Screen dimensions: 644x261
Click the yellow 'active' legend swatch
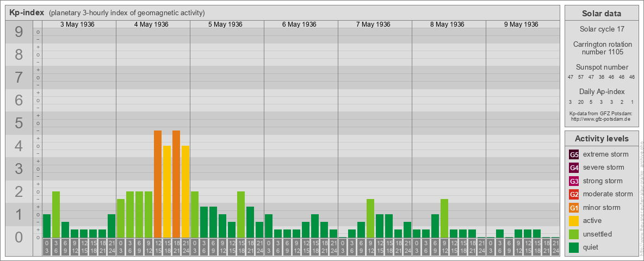[x=574, y=221]
